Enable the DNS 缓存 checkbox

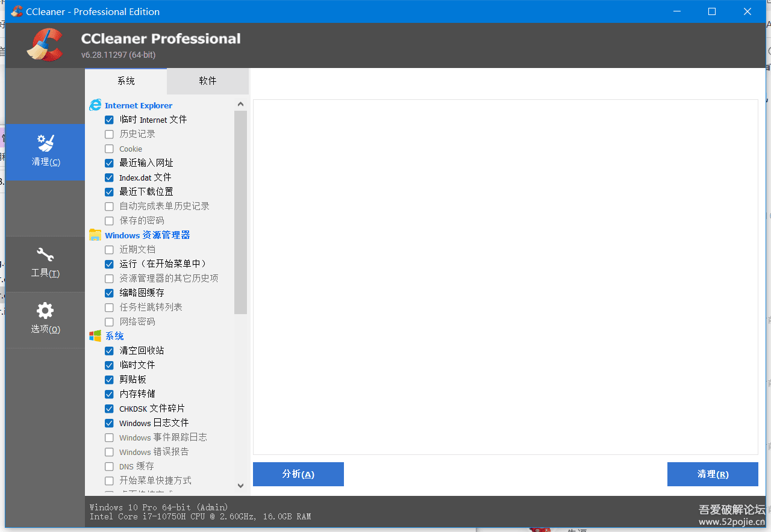point(109,466)
